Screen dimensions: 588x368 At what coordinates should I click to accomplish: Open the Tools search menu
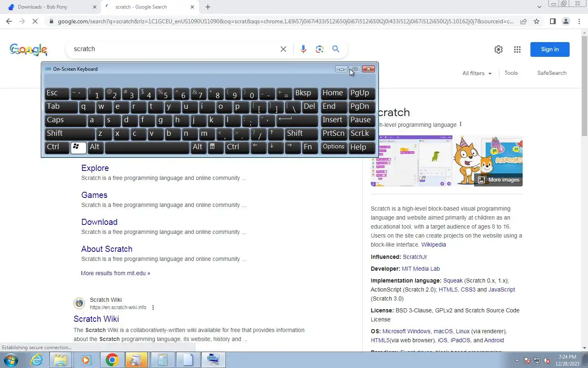[511, 73]
